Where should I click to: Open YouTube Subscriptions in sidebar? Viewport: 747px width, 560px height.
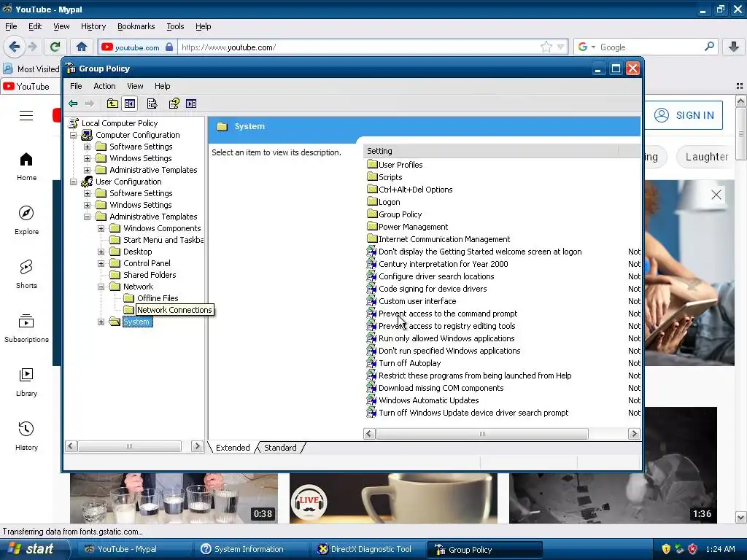pyautogui.click(x=26, y=329)
